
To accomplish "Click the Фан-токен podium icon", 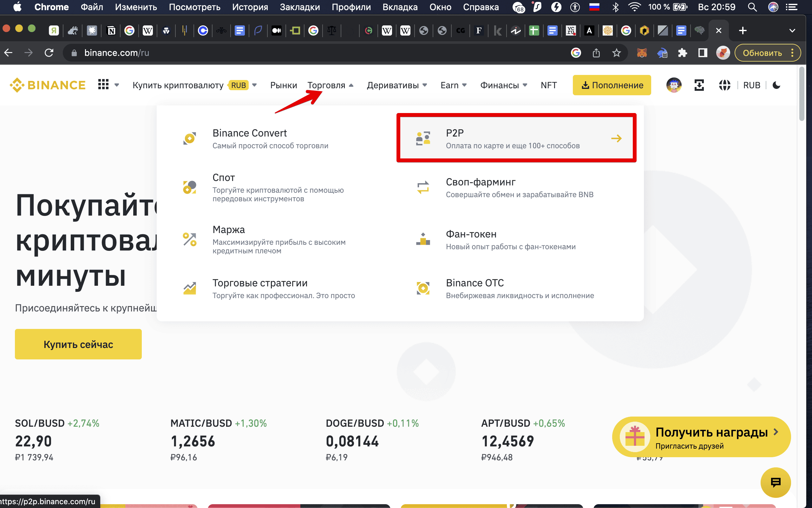I will (x=423, y=239).
